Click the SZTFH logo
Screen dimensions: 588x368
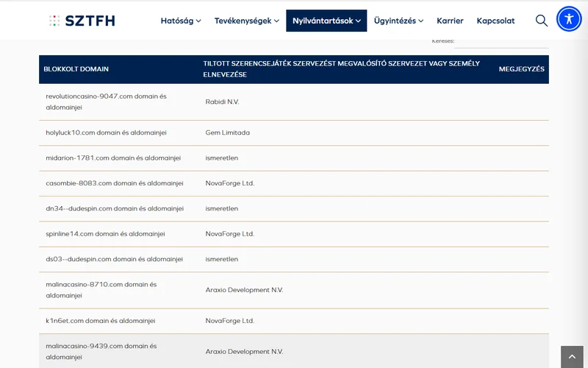click(82, 21)
